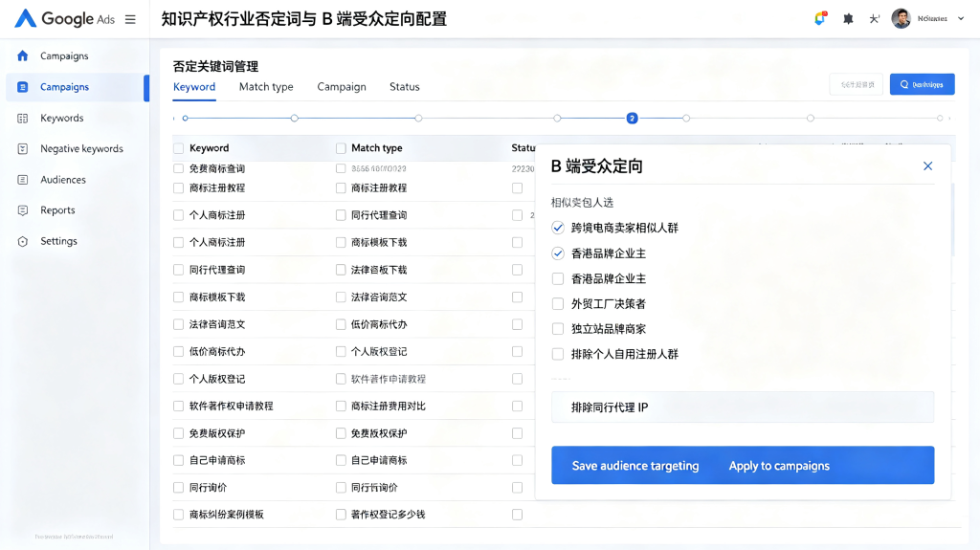
Task: Check 著作权登记多少钱 in Match type column
Action: [x=341, y=515]
